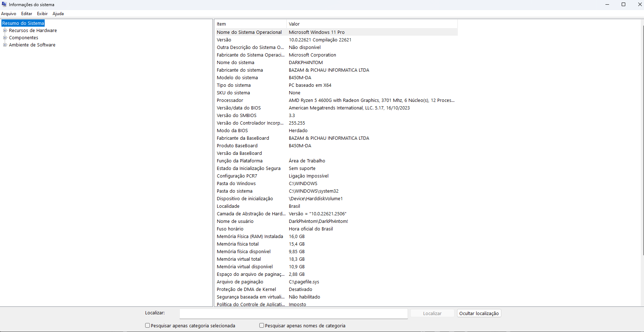Select the Recursos de Hardware tree label
Viewport: 644px width, 332px height.
[x=33, y=31]
